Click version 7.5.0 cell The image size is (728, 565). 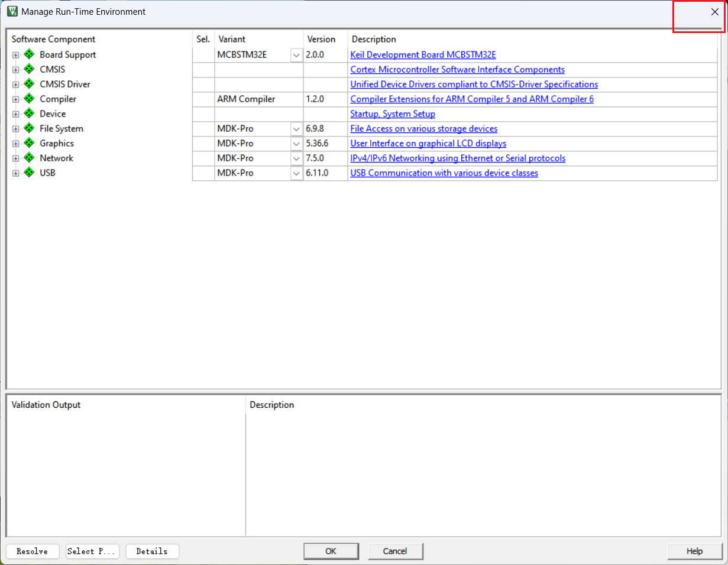click(326, 158)
